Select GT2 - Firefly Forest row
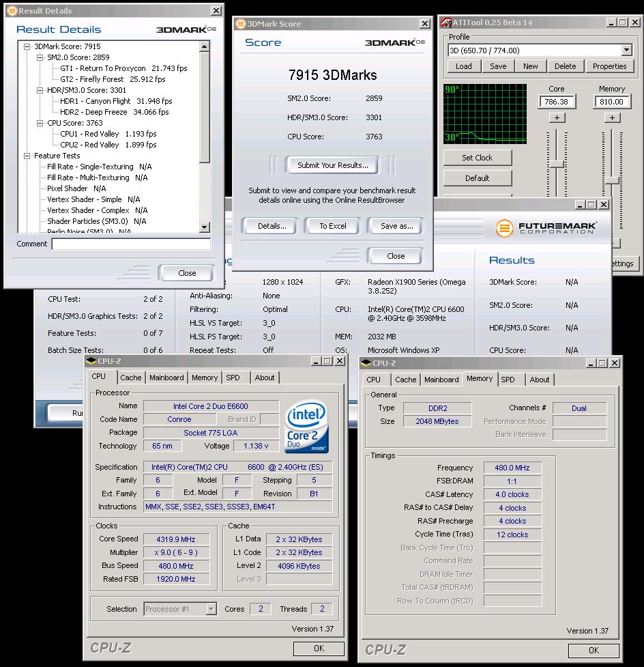644x667 pixels. (113, 80)
